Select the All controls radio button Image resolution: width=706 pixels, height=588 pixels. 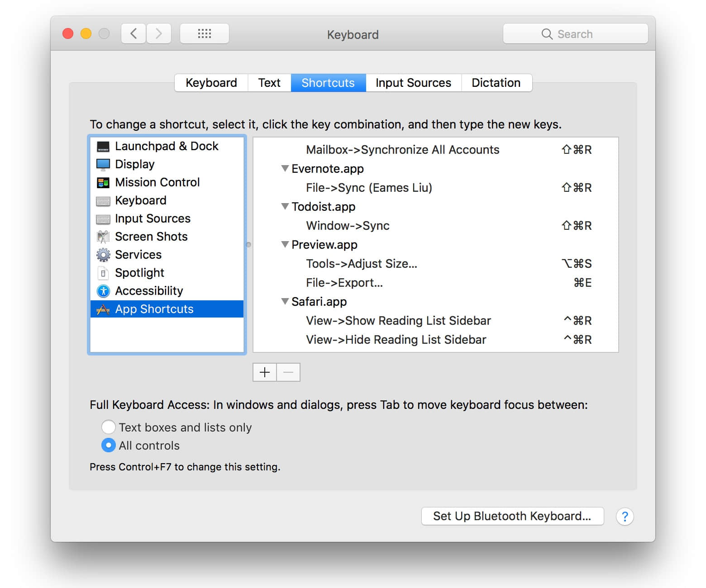pyautogui.click(x=109, y=446)
